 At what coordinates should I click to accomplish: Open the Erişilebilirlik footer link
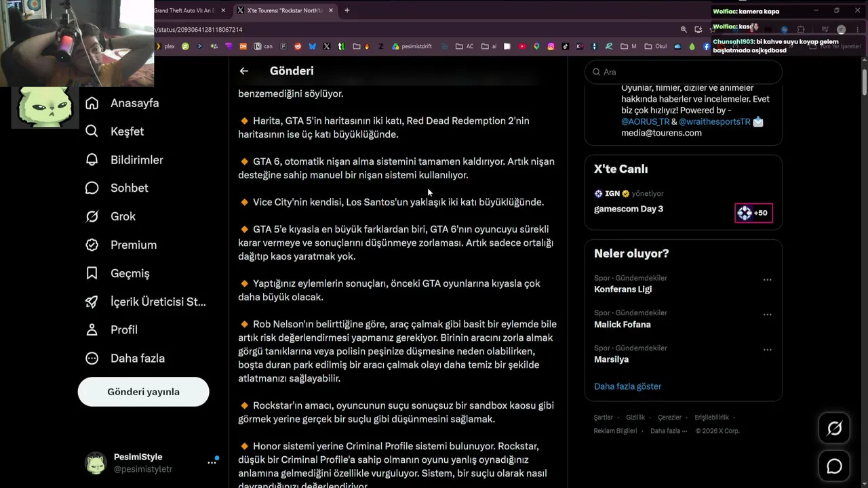click(711, 418)
